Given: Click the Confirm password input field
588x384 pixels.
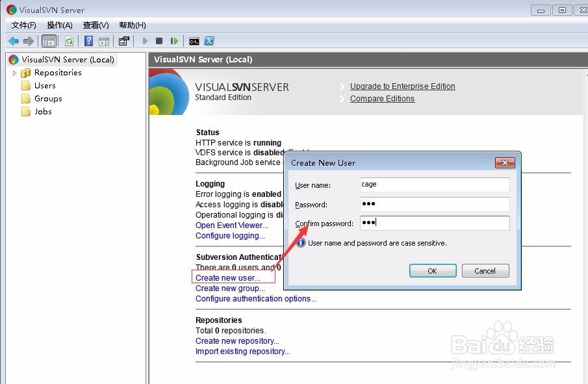Looking at the screenshot, I should pos(434,223).
